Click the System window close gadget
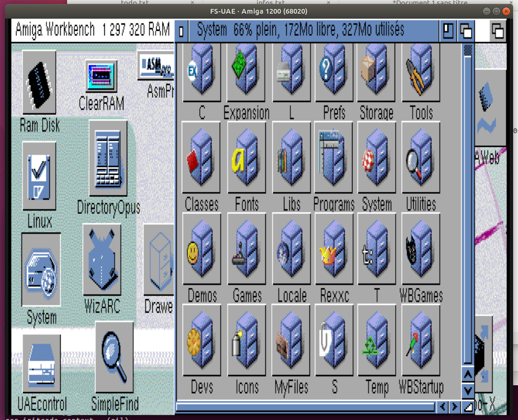518x420 pixels. [181, 31]
